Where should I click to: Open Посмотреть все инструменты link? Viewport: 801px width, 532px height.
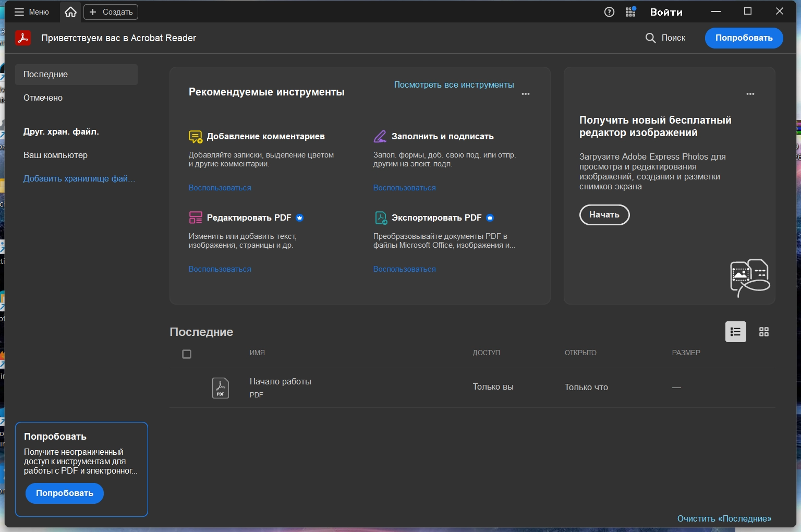(454, 85)
